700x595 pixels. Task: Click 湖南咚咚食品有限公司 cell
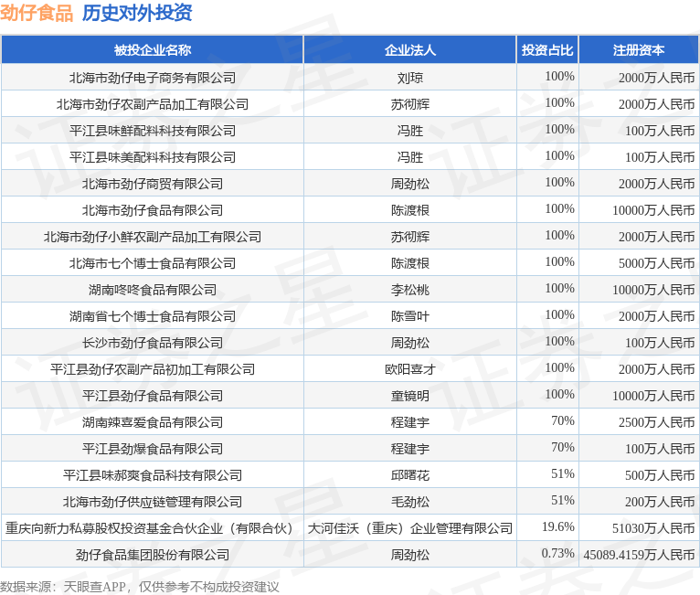click(153, 290)
